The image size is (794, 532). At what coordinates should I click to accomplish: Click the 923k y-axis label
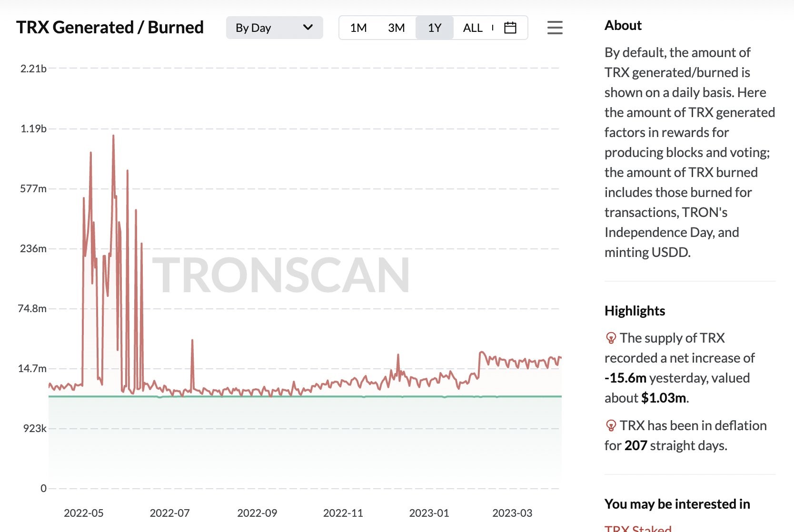click(x=35, y=428)
